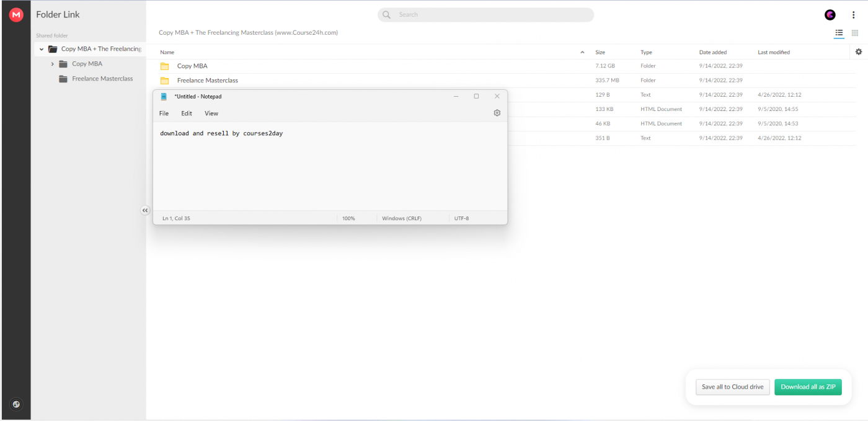Collapse the Copy MBA + The Freelancing tree node
The width and height of the screenshot is (868, 421).
click(x=42, y=49)
